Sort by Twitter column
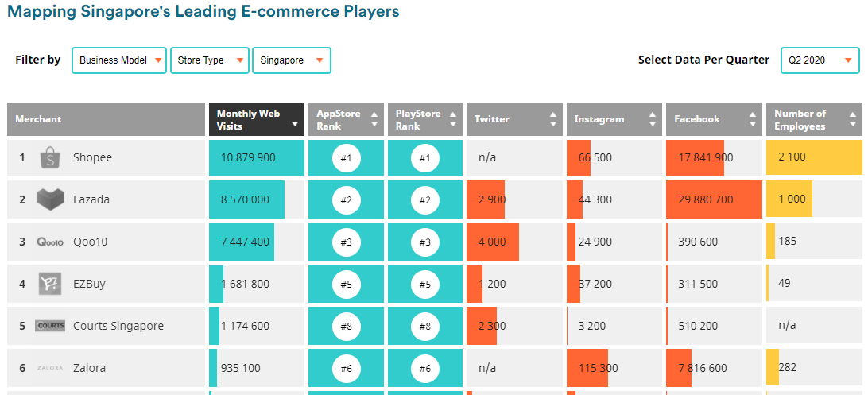The image size is (868, 395). coord(514,119)
